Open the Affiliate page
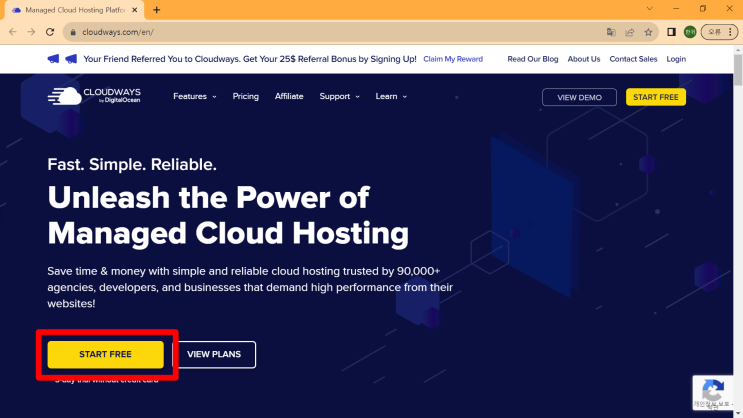This screenshot has height=418, width=743. pyautogui.click(x=289, y=96)
